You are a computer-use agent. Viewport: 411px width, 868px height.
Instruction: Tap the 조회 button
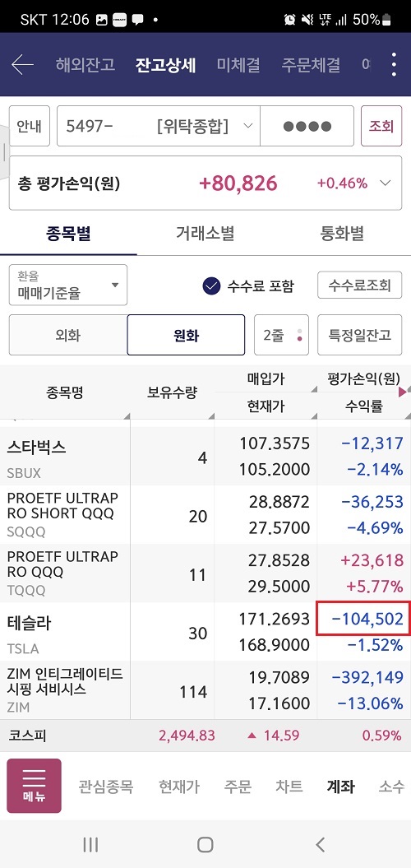coord(381,126)
